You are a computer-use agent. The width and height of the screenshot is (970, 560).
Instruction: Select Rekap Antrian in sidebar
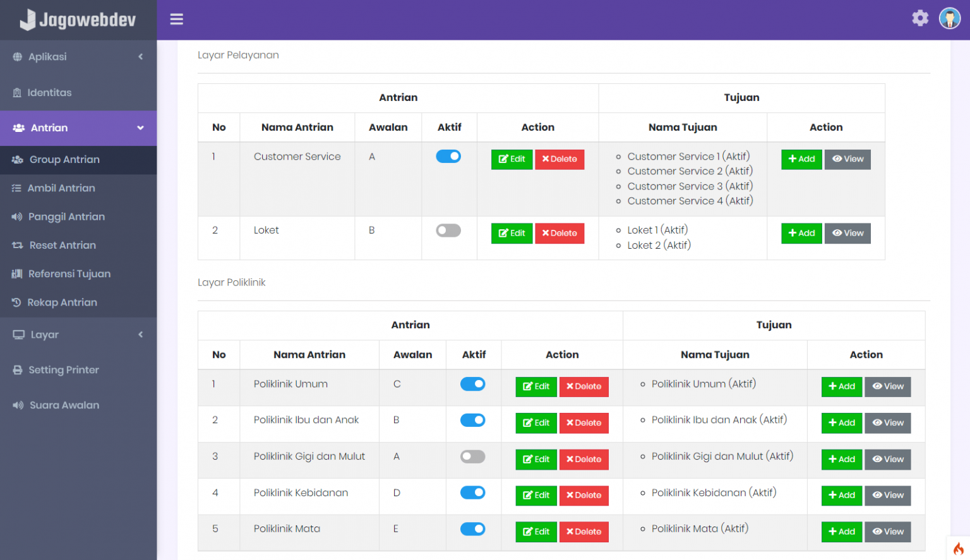62,302
